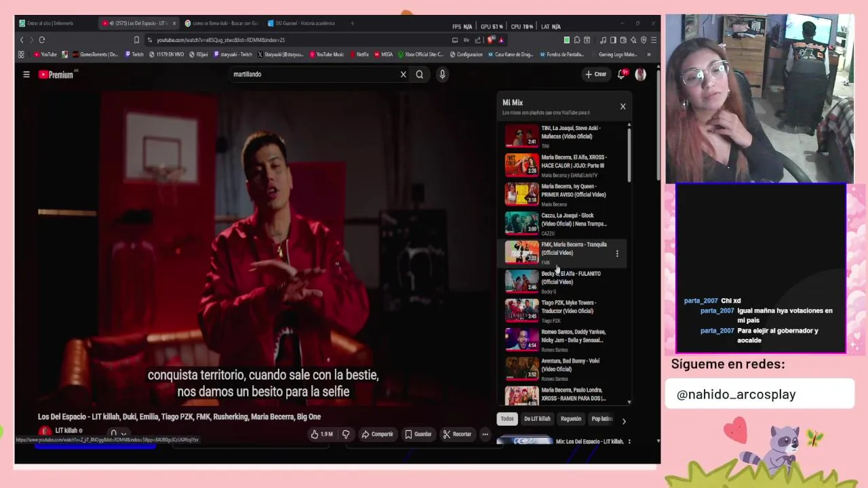Screen dimensions: 868x488
Task: Open more video actions menu
Action: (485, 434)
